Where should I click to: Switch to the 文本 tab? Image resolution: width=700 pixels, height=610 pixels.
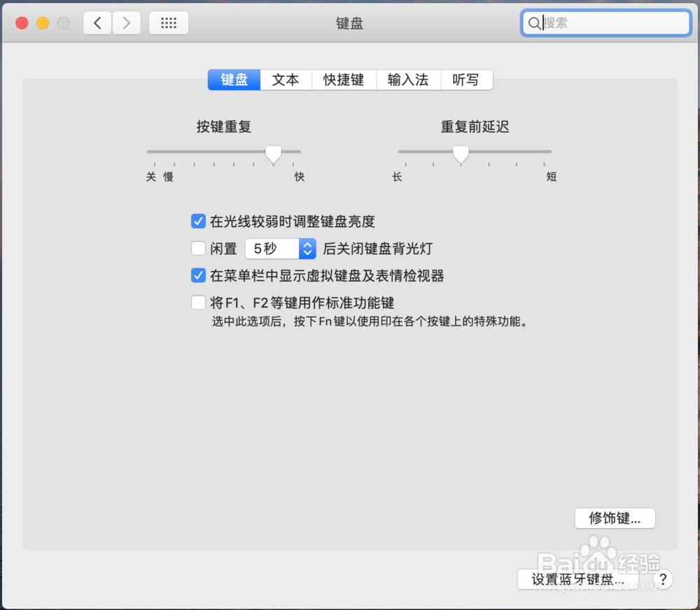tap(286, 79)
